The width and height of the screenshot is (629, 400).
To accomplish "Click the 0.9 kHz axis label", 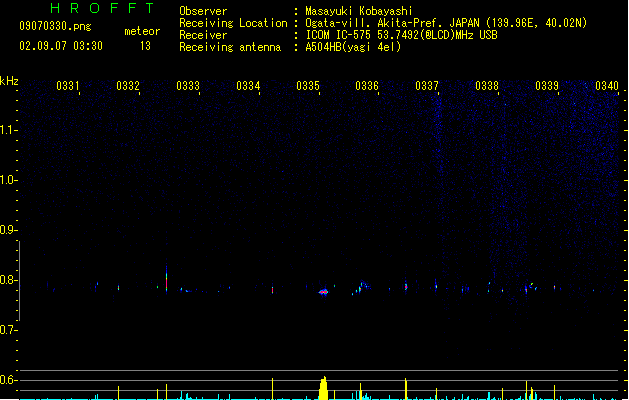I will click(8, 230).
